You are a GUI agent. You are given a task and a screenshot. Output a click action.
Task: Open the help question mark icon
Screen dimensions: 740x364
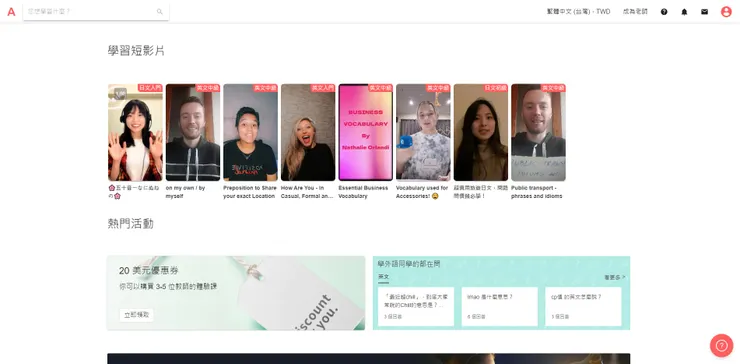pyautogui.click(x=664, y=12)
